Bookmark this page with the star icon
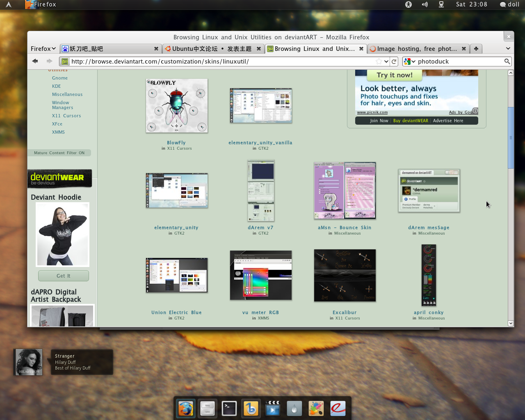Image resolution: width=525 pixels, height=420 pixels. point(379,62)
